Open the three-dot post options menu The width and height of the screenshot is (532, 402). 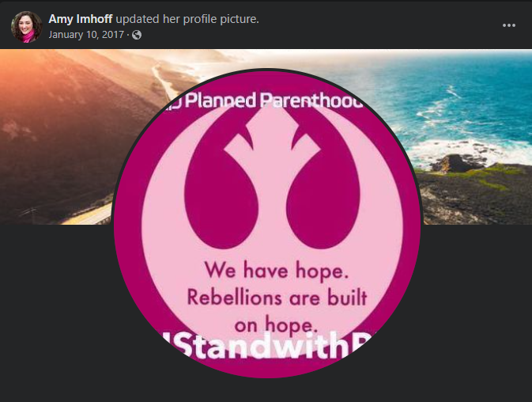point(508,25)
